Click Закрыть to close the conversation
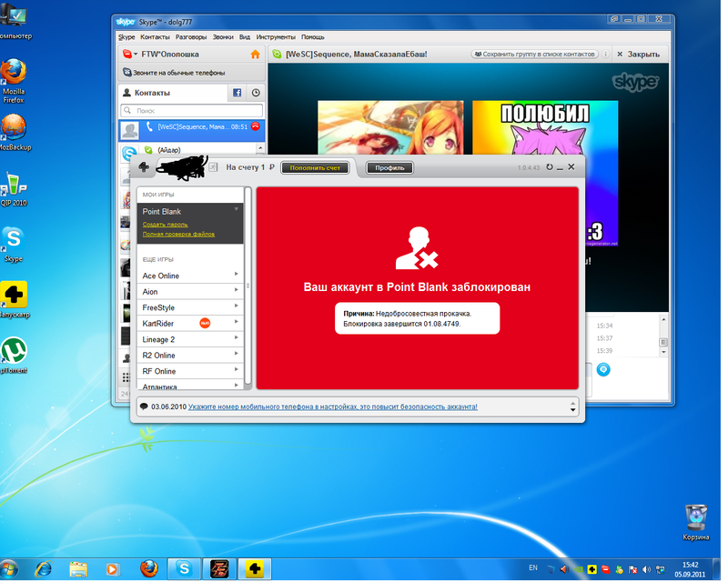The width and height of the screenshot is (728, 582). pyautogui.click(x=639, y=55)
